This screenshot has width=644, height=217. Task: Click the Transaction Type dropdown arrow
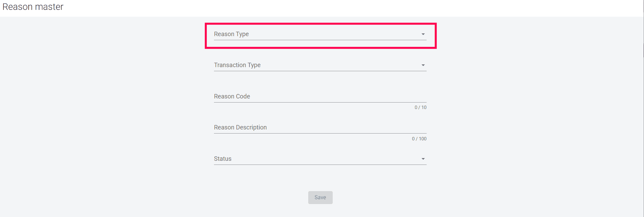[x=423, y=65]
